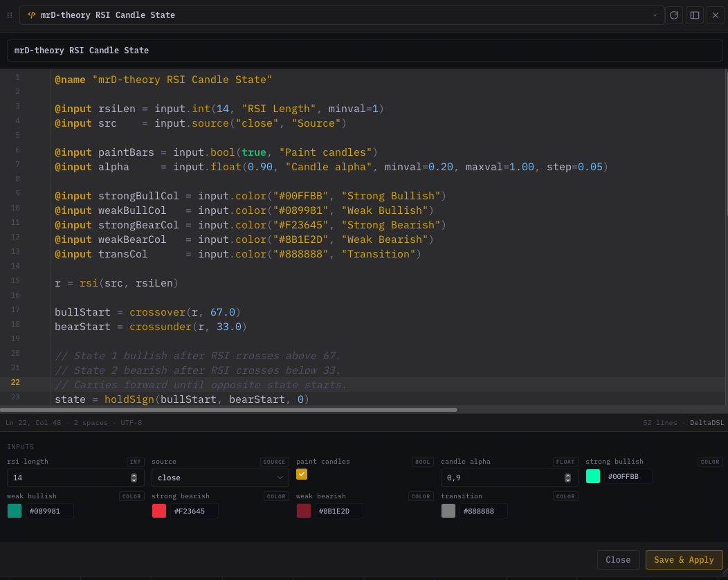
Task: Open the strong bearish color swatch
Action: pos(159,511)
